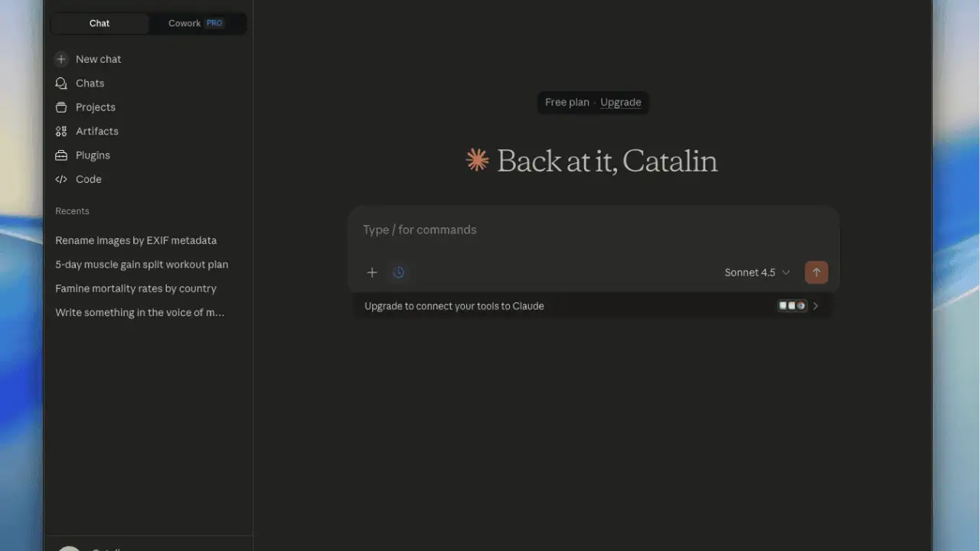Switch to the Cowork PRO tab

(x=197, y=23)
